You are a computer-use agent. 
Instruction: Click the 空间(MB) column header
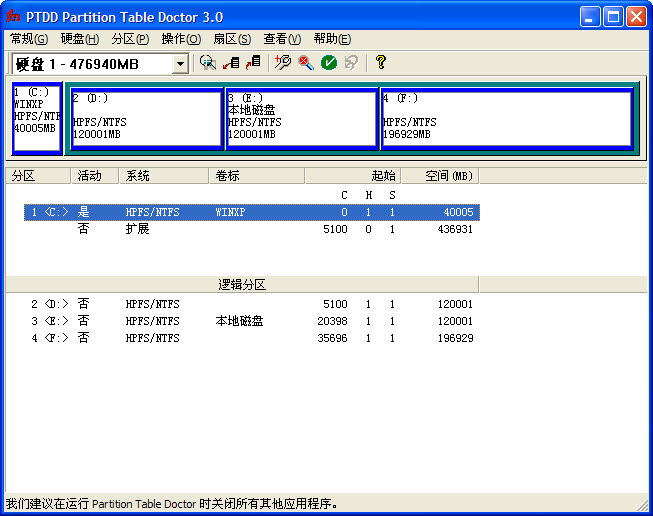pyautogui.click(x=447, y=176)
